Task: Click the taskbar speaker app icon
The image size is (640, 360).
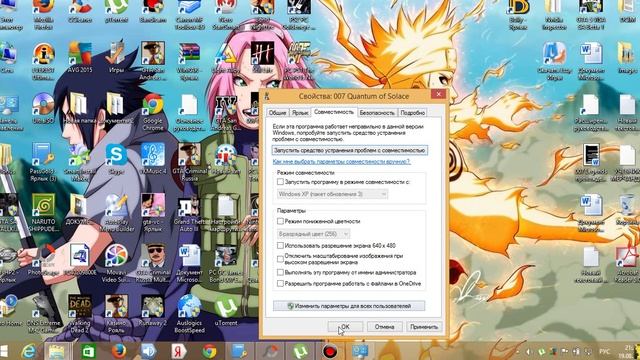Action: pyautogui.click(x=149, y=351)
